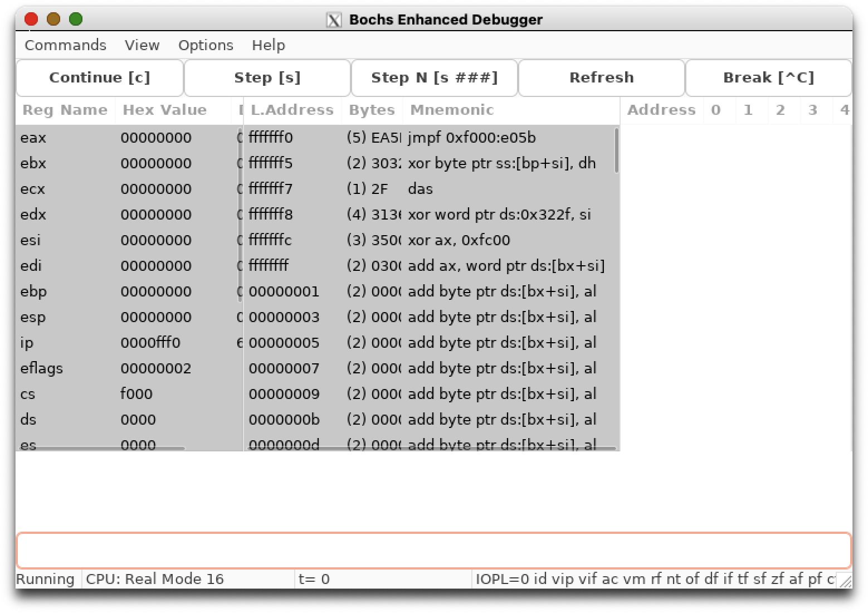The image size is (868, 613).
Task: Hit the Refresh button
Action: coord(601,77)
